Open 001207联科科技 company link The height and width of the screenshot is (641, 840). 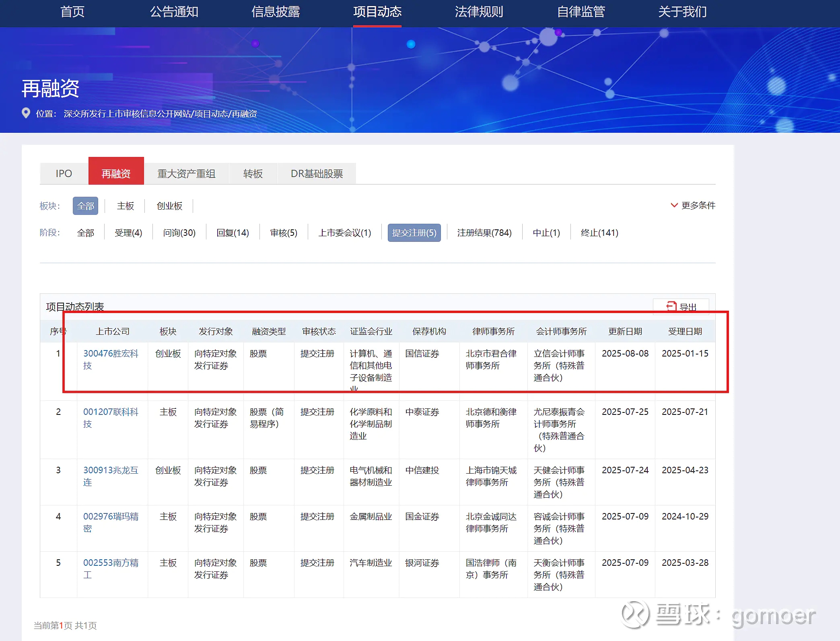click(x=111, y=418)
